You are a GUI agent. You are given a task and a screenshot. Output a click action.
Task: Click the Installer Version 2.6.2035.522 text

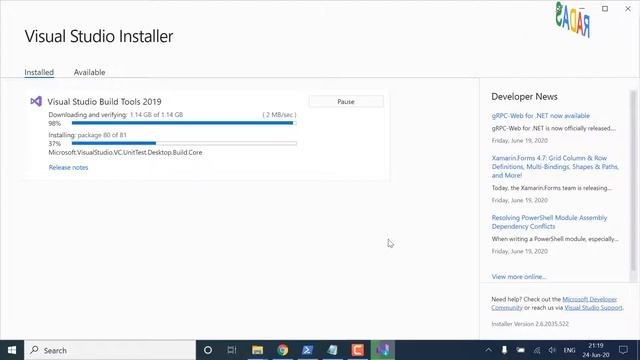click(530, 324)
